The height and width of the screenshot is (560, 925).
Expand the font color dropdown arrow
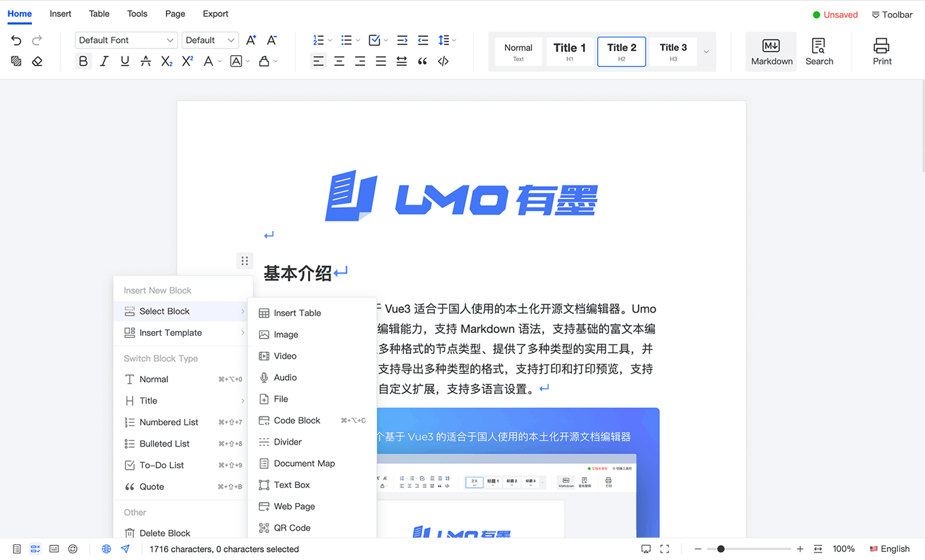click(x=219, y=61)
